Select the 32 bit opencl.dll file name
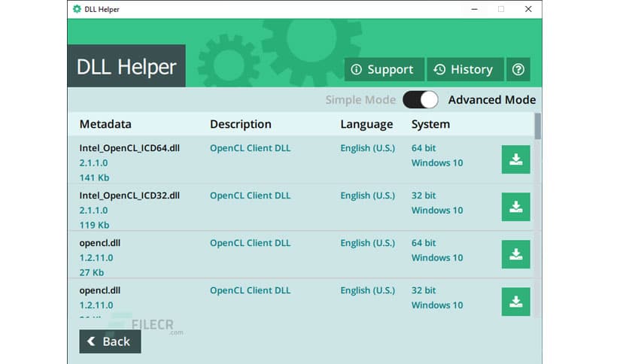The height and width of the screenshot is (364, 629). click(100, 290)
